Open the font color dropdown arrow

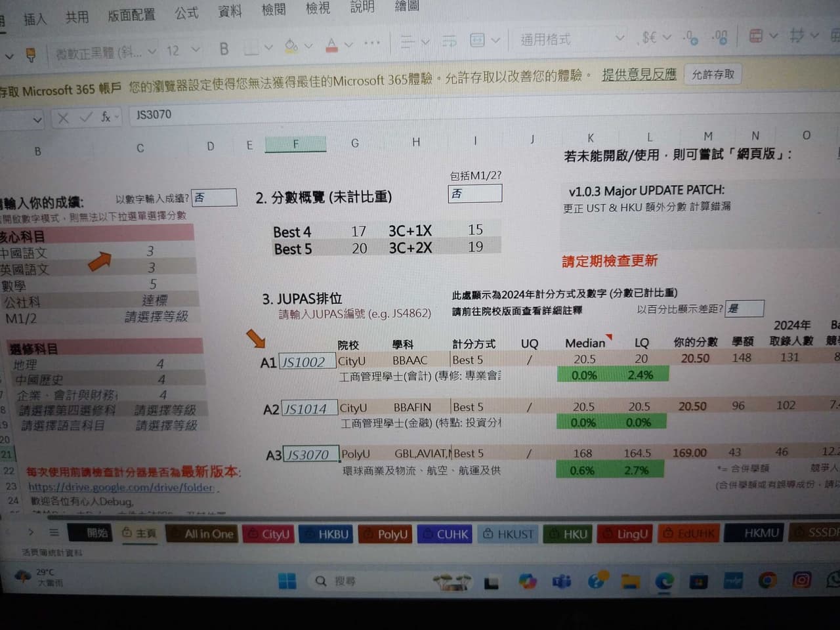(348, 45)
